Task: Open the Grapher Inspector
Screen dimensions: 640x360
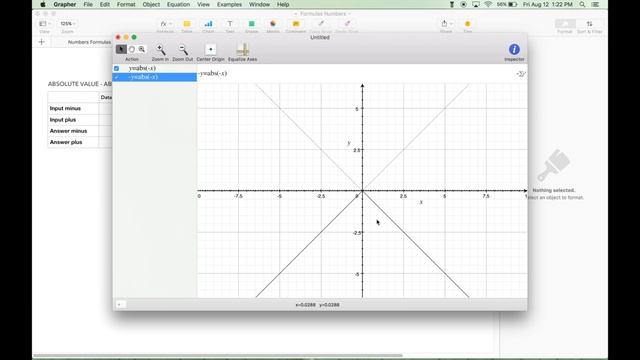Action: [x=514, y=49]
